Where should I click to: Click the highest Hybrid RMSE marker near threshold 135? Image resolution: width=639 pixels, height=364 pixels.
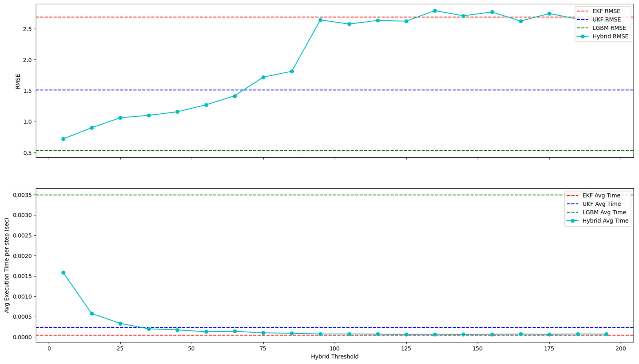point(435,11)
